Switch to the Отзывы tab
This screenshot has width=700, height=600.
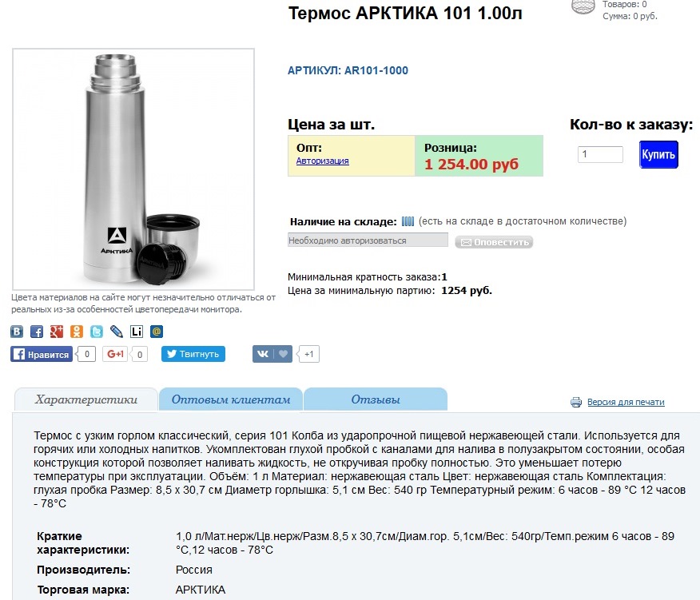376,399
